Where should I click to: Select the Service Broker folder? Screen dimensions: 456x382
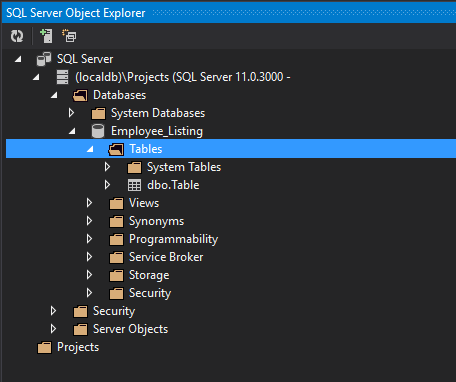166,257
